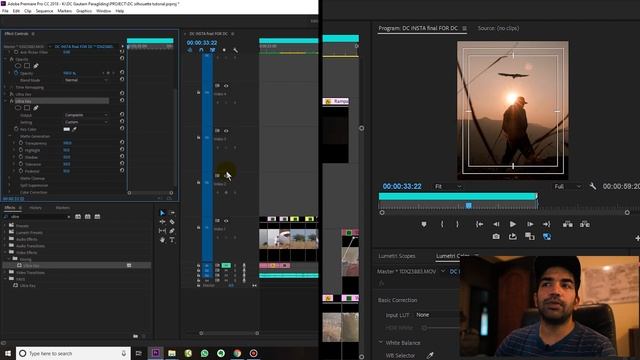This screenshot has height=360, width=640.
Task: Play the sequence in Program monitor
Action: [x=513, y=224]
